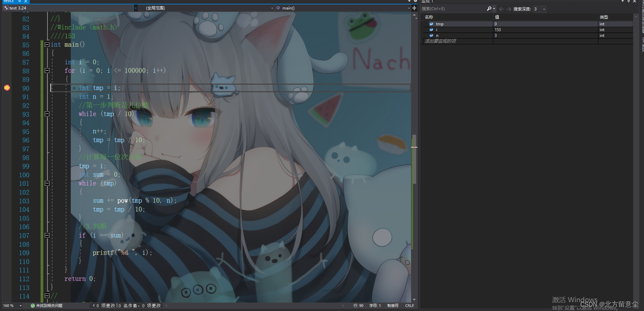
Task: Open the search options arrow beside magnifier
Action: point(494,9)
